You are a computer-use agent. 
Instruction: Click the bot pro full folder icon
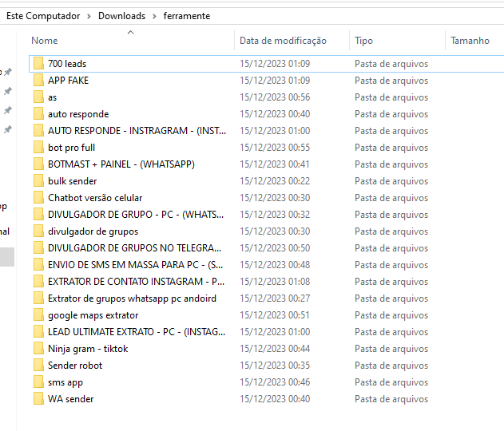pyautogui.click(x=38, y=147)
